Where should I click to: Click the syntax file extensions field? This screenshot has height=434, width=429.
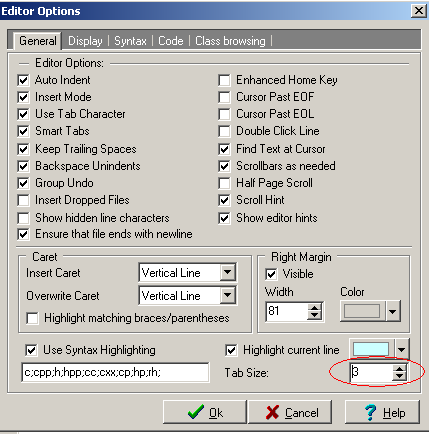[115, 372]
